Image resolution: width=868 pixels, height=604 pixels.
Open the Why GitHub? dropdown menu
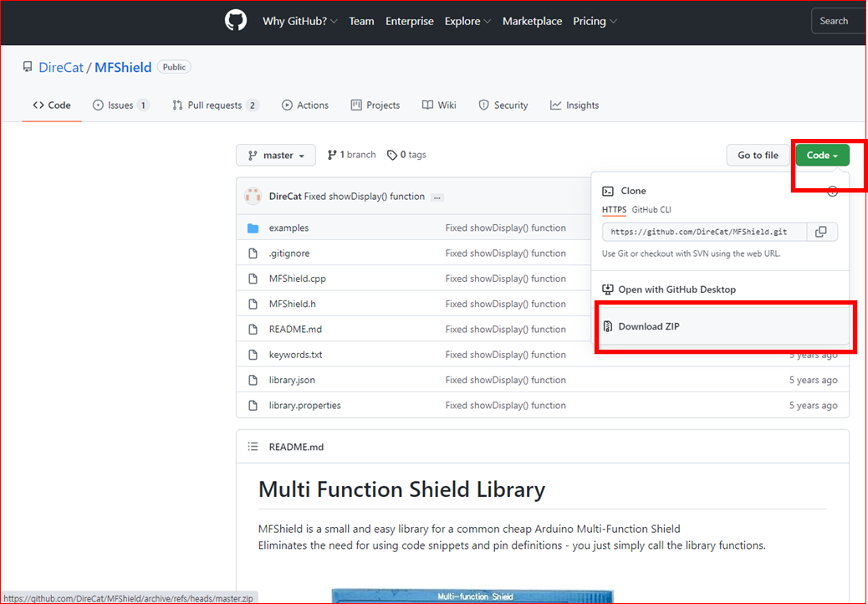300,21
